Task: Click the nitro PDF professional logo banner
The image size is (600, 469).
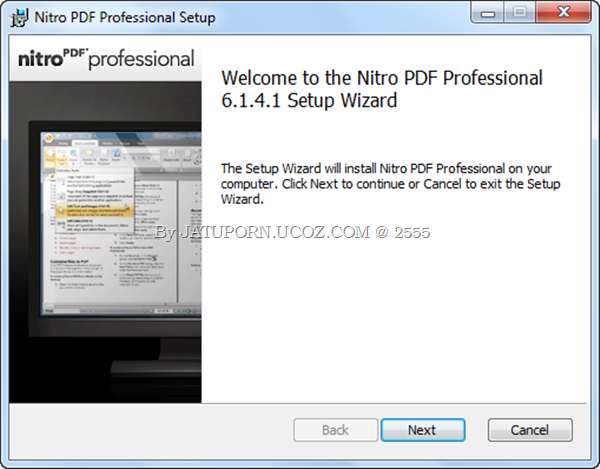Action: pos(106,59)
